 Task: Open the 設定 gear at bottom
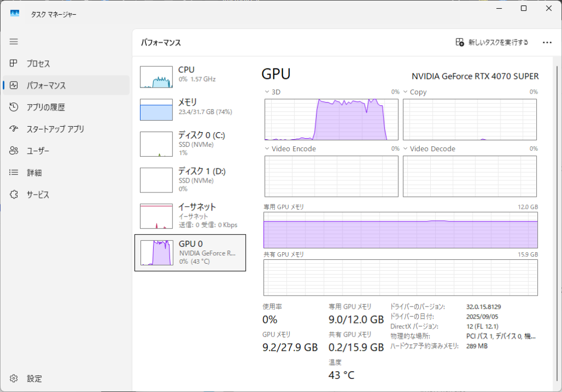[x=14, y=378]
